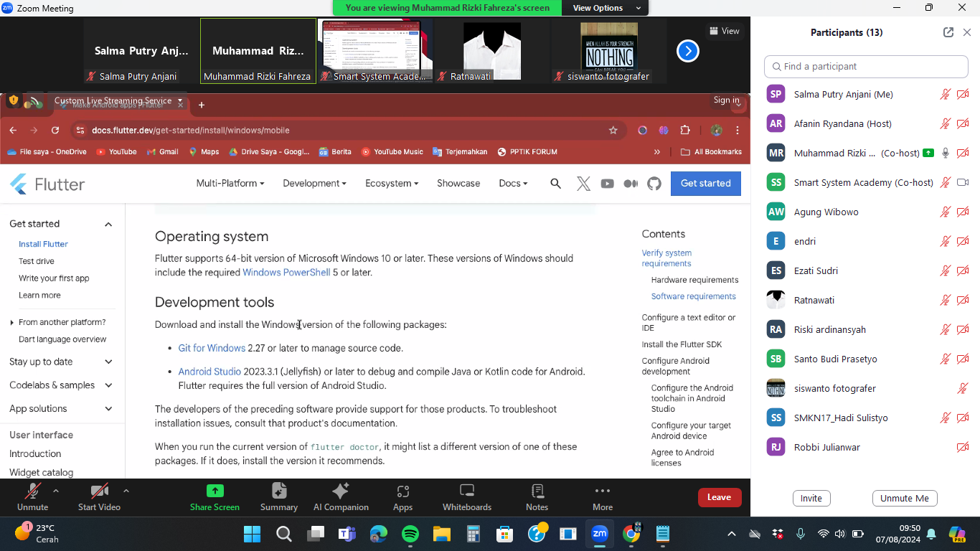
Task: Open Microsoft Teams from taskbar
Action: [347, 534]
